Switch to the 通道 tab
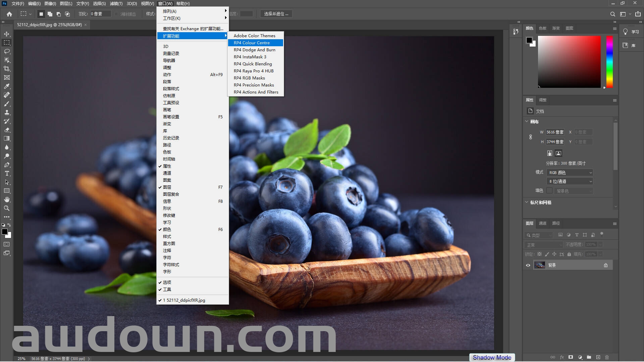The width and height of the screenshot is (644, 362). 542,223
